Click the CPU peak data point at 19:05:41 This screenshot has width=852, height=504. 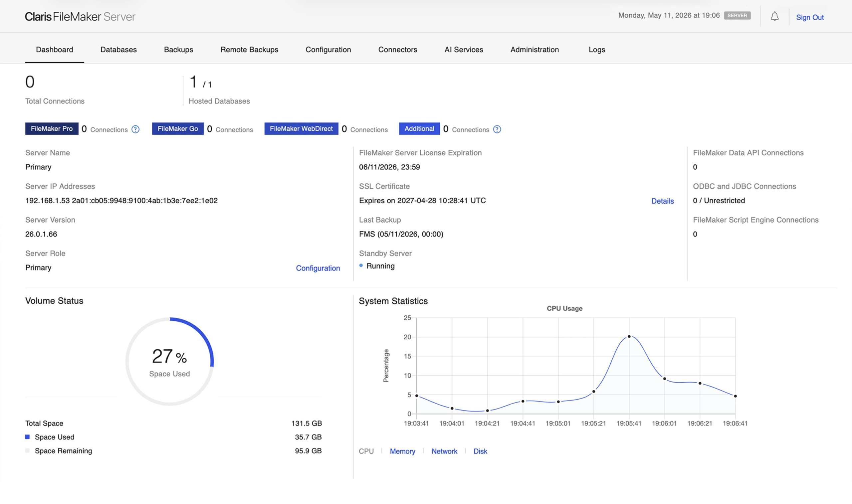[x=629, y=337]
